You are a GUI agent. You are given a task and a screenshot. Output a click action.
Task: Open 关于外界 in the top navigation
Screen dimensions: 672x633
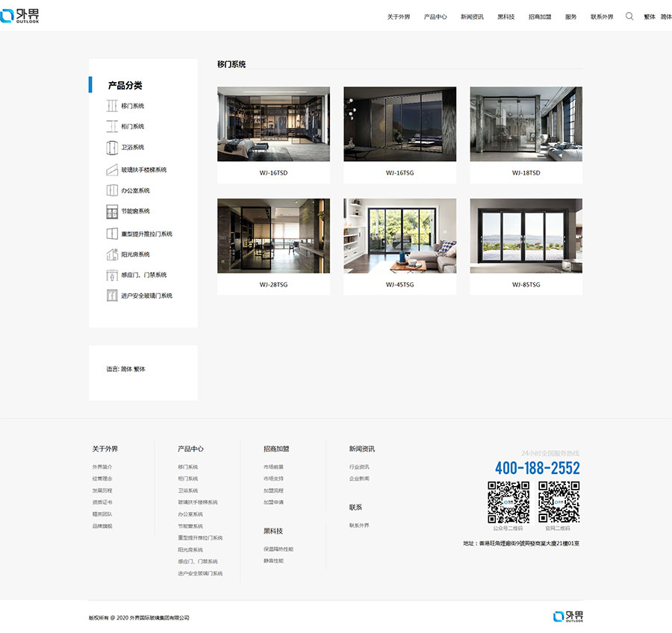click(399, 16)
